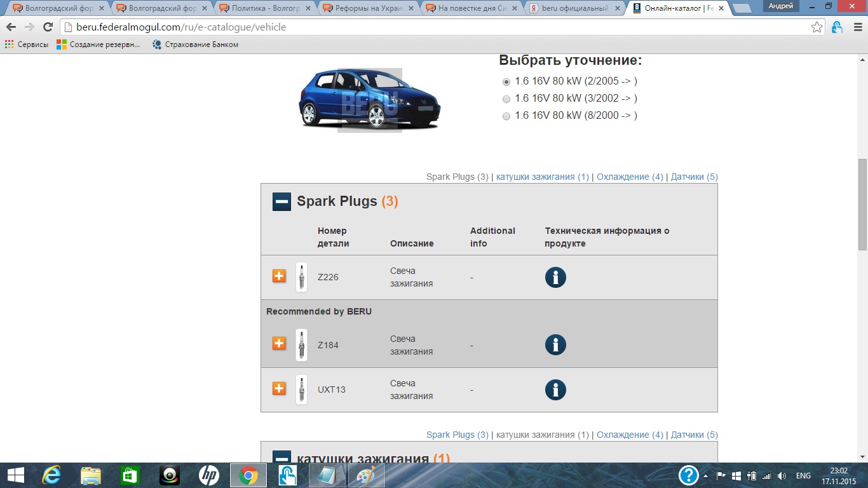The image size is (868, 488).
Task: Click the page's vertical scrollbar thumb
Action: (862, 205)
